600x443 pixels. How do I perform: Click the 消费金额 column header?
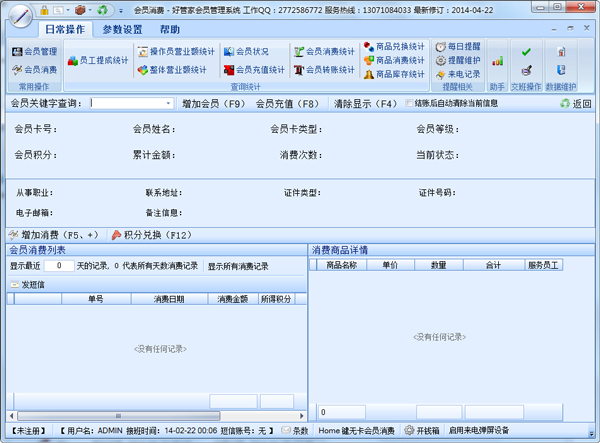(x=233, y=299)
